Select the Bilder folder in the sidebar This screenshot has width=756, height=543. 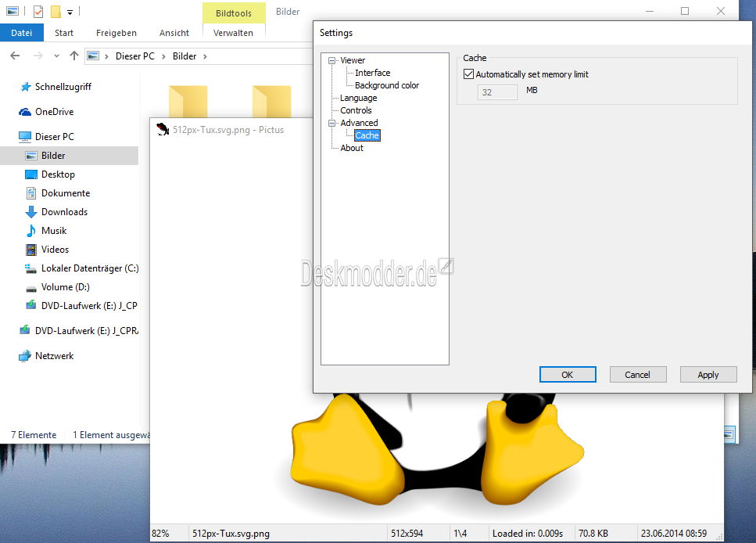(69, 156)
